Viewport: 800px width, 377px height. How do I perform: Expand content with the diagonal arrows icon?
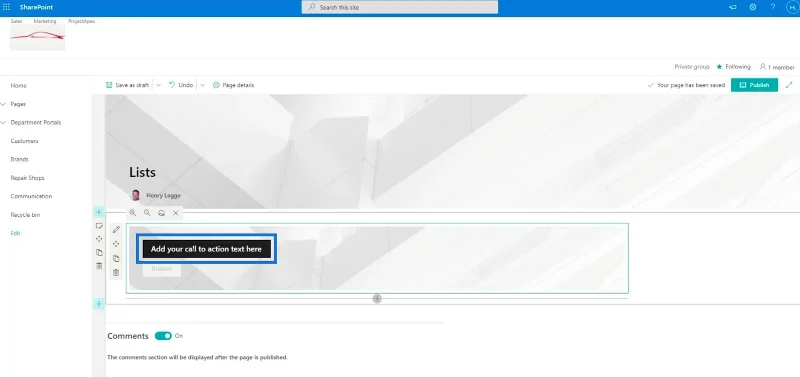pyautogui.click(x=789, y=85)
